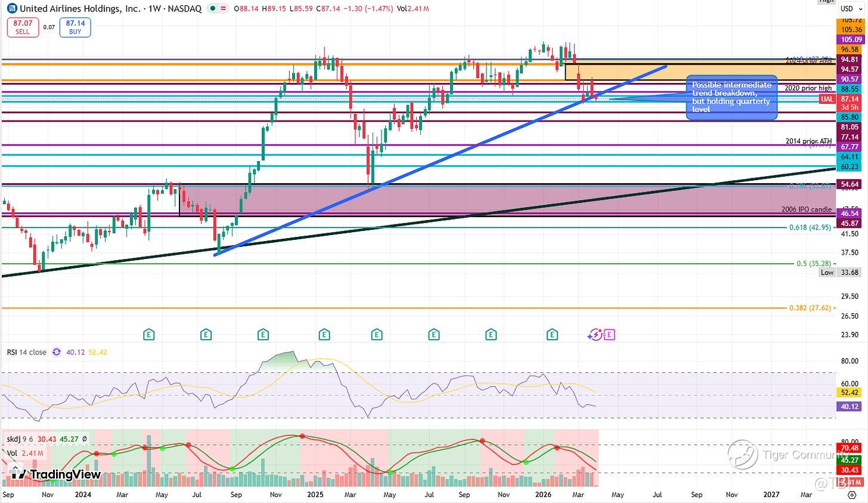This screenshot has height=503, width=868.
Task: Click the 46.54 price axis label
Action: click(850, 213)
